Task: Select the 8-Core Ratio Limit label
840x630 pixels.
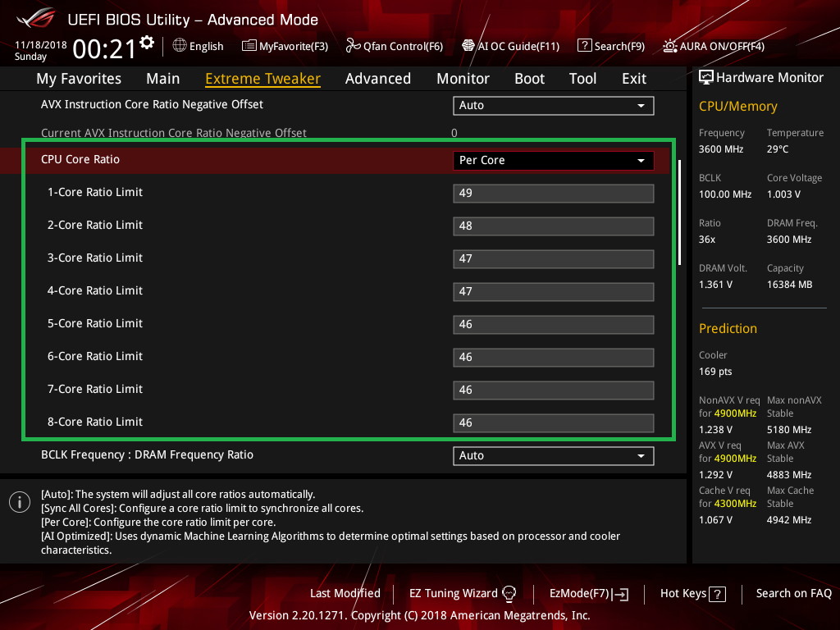Action: [x=95, y=422]
